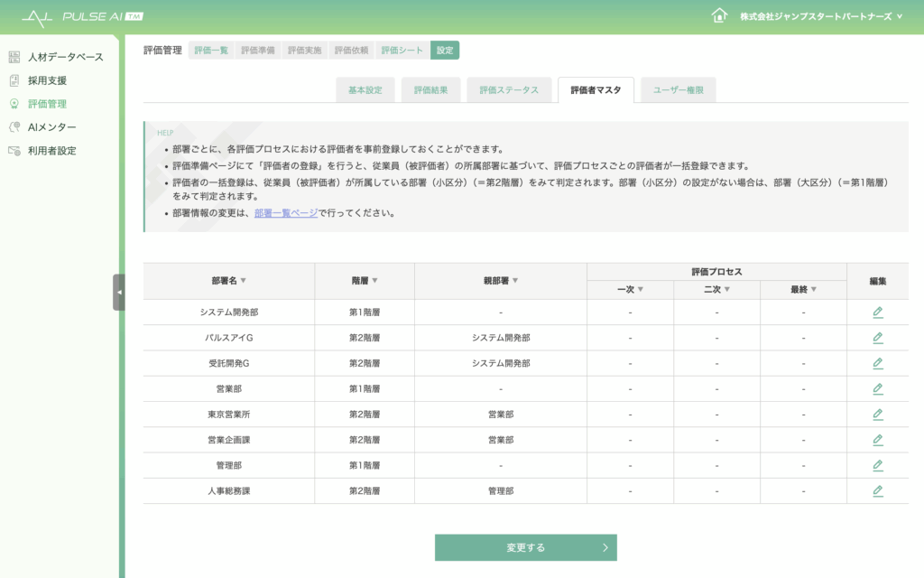Click the 受託開発G department name cell
Viewport: 924px width, 578px height.
pos(228,363)
